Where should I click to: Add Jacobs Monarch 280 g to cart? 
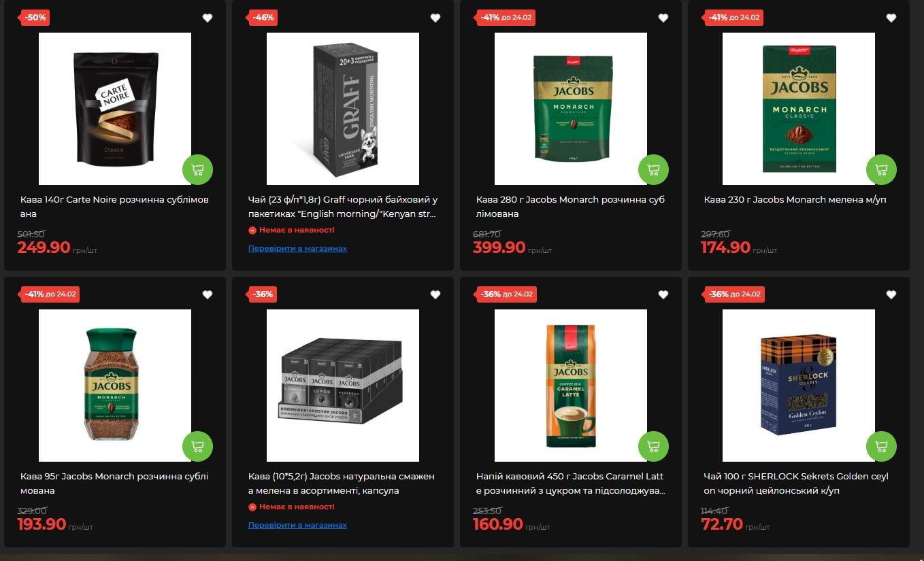653,170
